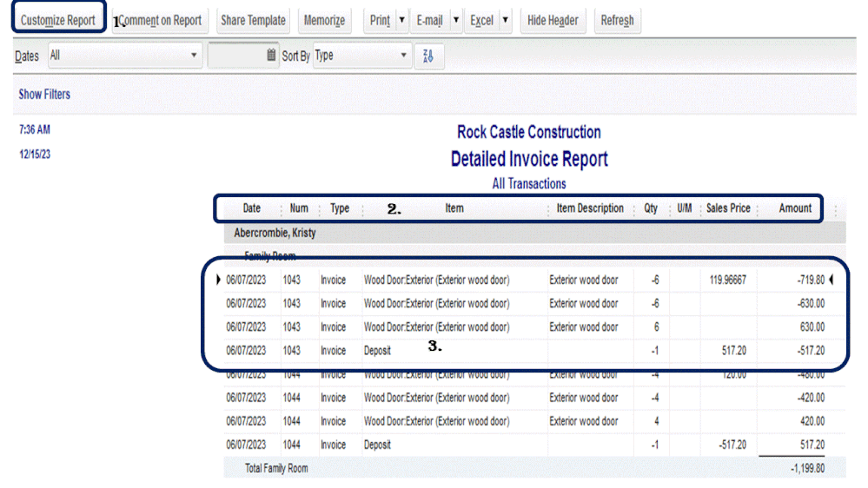
Task: Click the 12/15/23 report date
Action: point(35,155)
